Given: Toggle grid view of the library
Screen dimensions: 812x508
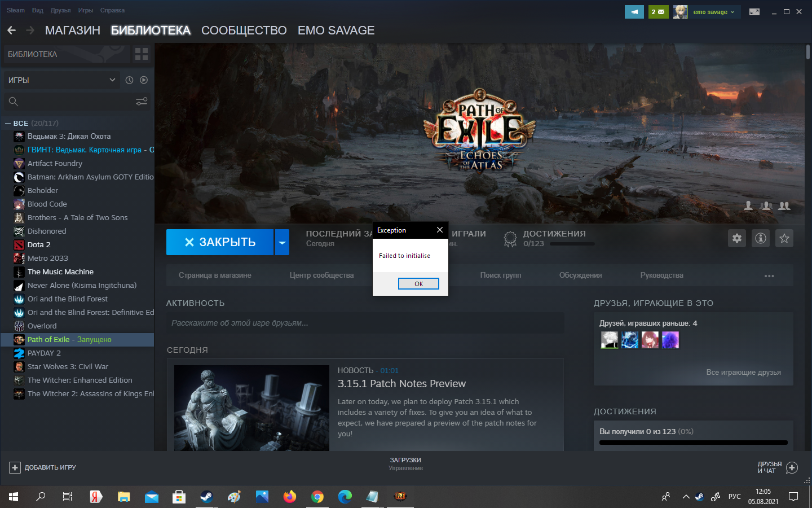Looking at the screenshot, I should pyautogui.click(x=141, y=54).
